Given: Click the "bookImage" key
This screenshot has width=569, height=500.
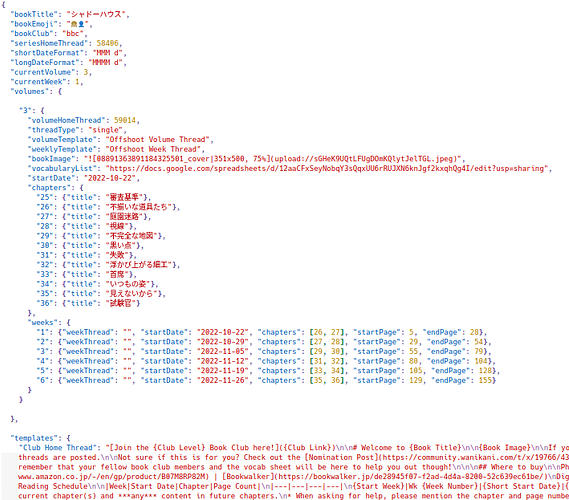Looking at the screenshot, I should [x=51, y=159].
